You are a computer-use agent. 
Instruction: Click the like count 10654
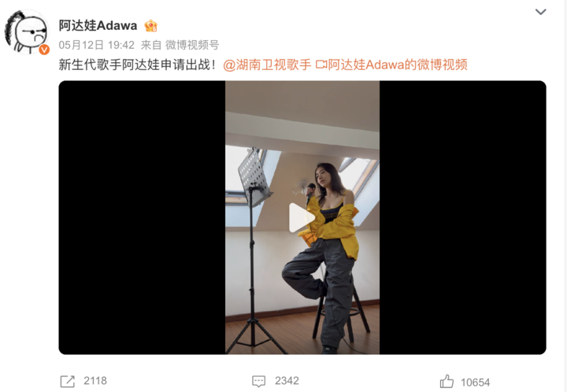pos(475,383)
